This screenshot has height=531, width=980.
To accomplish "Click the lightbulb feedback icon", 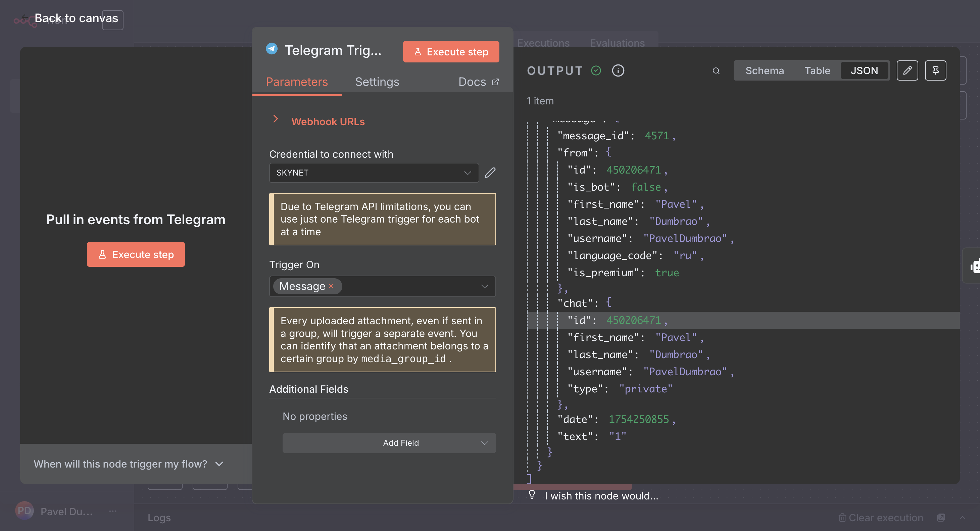I will (532, 494).
